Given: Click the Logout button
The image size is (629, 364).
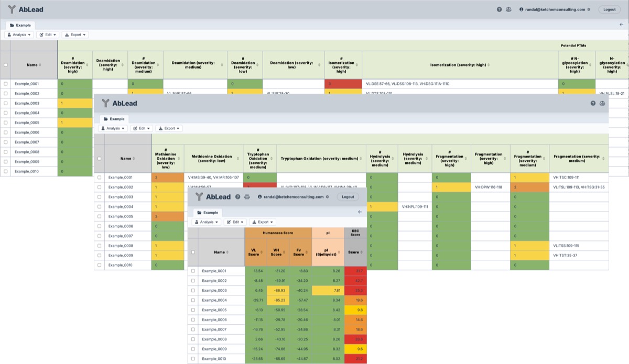Looking at the screenshot, I should pyautogui.click(x=348, y=197).
